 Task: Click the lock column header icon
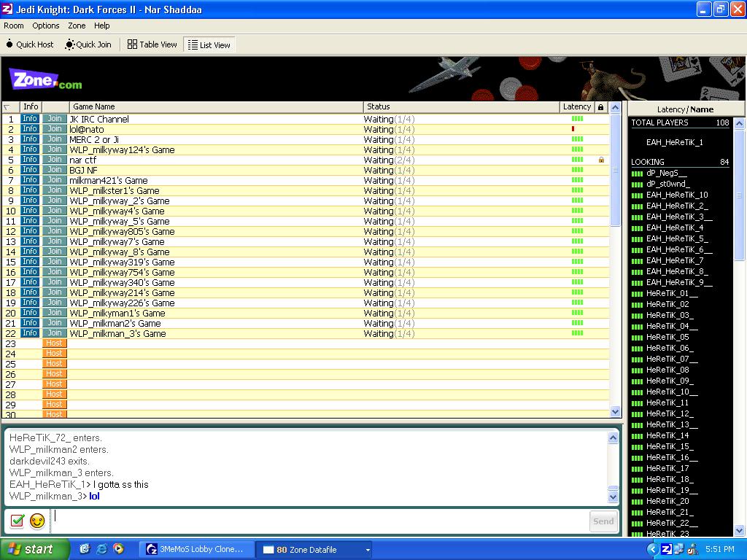click(601, 107)
